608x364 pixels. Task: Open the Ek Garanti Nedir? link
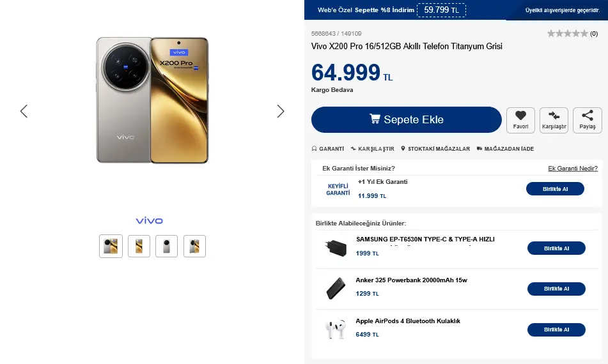(x=573, y=169)
